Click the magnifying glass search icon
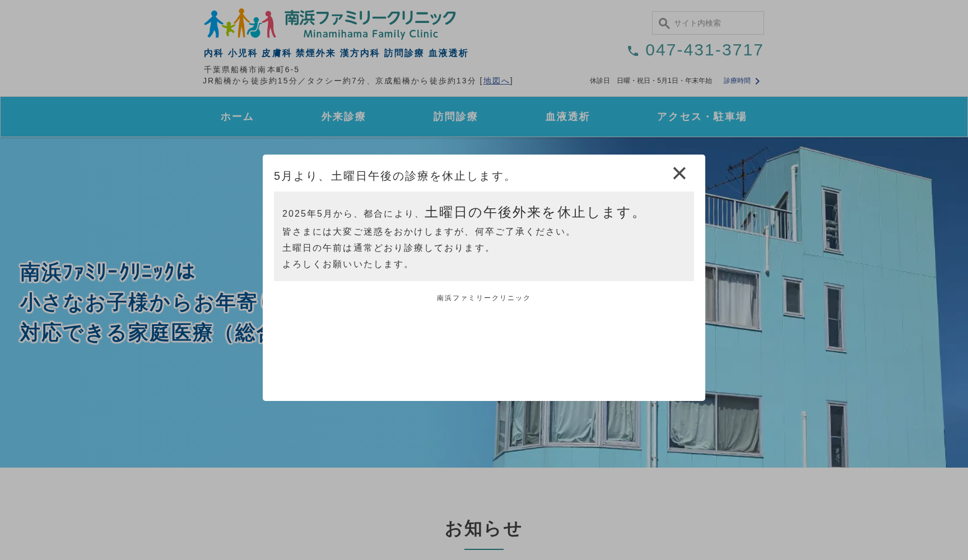The width and height of the screenshot is (968, 560). tap(664, 23)
